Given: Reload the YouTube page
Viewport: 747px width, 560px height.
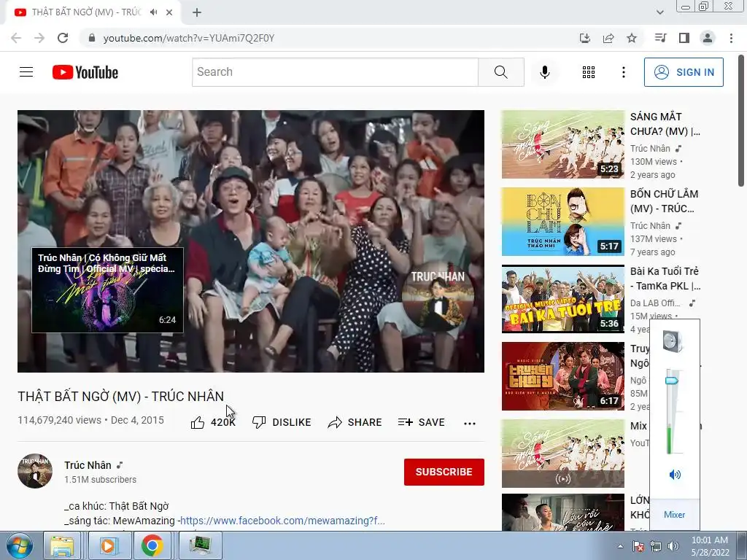Looking at the screenshot, I should tap(63, 38).
